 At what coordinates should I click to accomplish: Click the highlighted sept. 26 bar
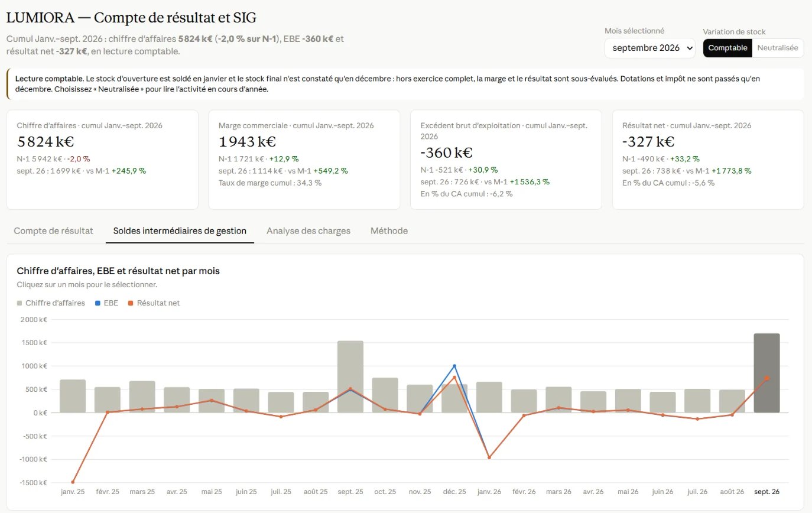[x=766, y=373]
